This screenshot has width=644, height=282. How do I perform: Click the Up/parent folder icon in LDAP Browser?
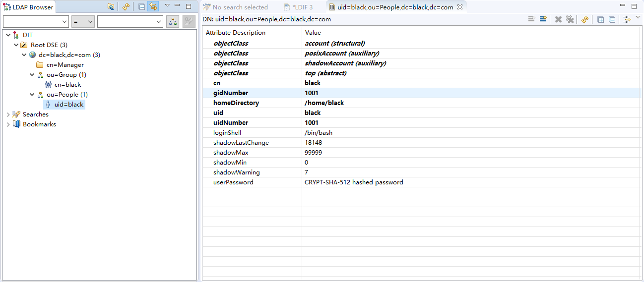coord(111,7)
